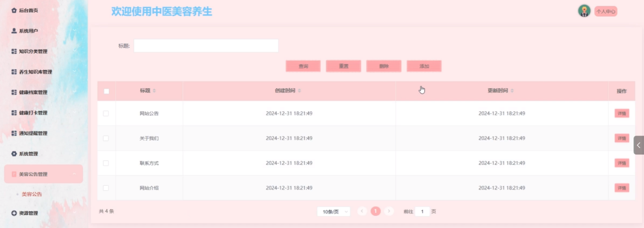Screen dimensions: 644x228
Task: Click the grid icon beside 养生知识库管理
Action: pyautogui.click(x=14, y=72)
